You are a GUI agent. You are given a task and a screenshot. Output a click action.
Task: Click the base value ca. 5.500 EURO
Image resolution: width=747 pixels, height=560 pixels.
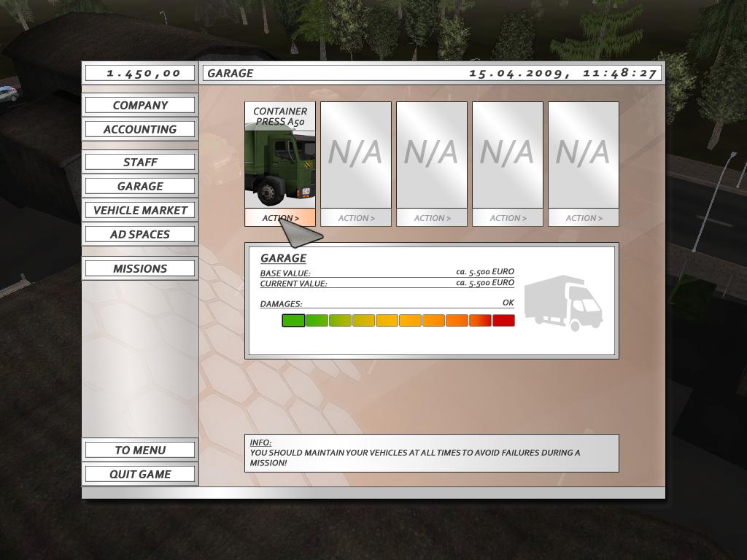[485, 271]
